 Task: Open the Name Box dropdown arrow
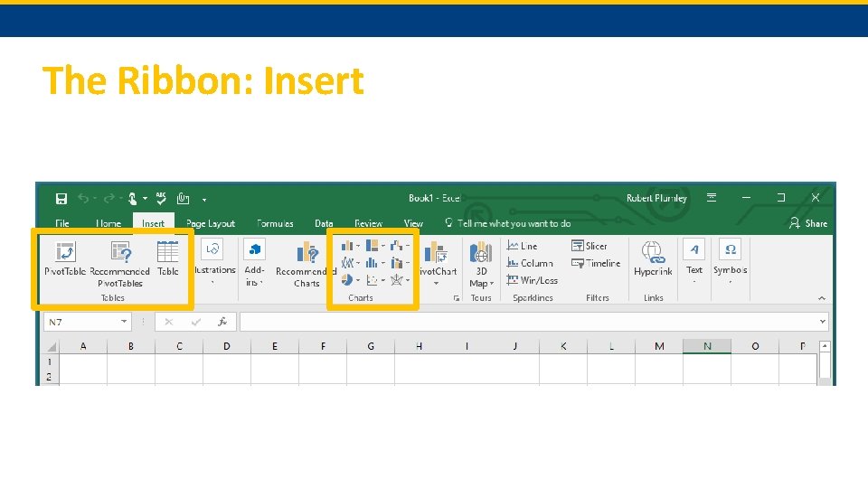(124, 322)
